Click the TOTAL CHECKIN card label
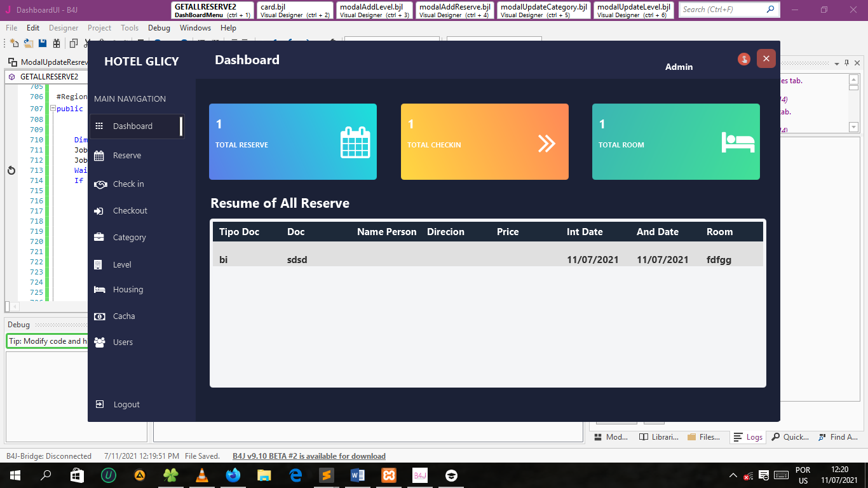Image resolution: width=868 pixels, height=488 pixels. click(x=434, y=145)
